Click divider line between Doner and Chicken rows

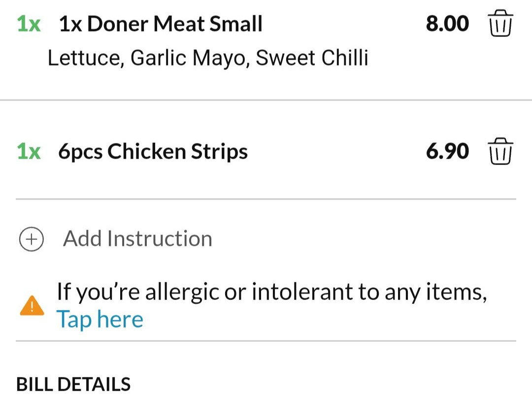[x=266, y=100]
